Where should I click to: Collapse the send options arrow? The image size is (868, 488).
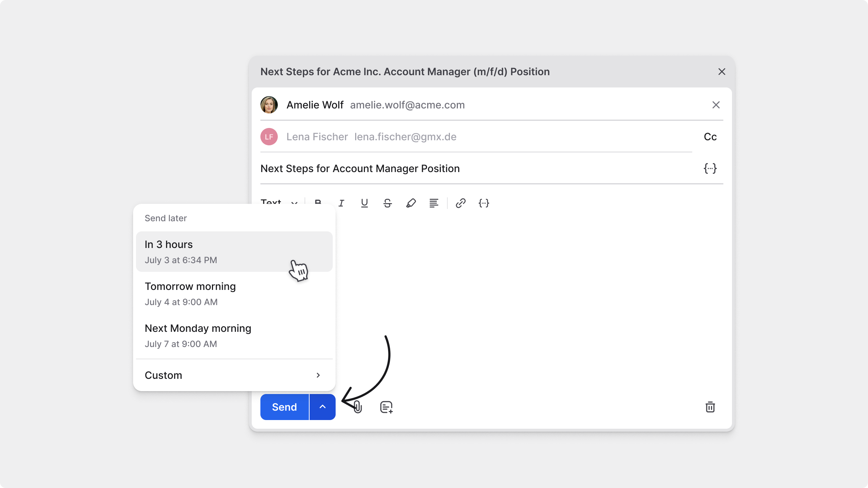(322, 407)
